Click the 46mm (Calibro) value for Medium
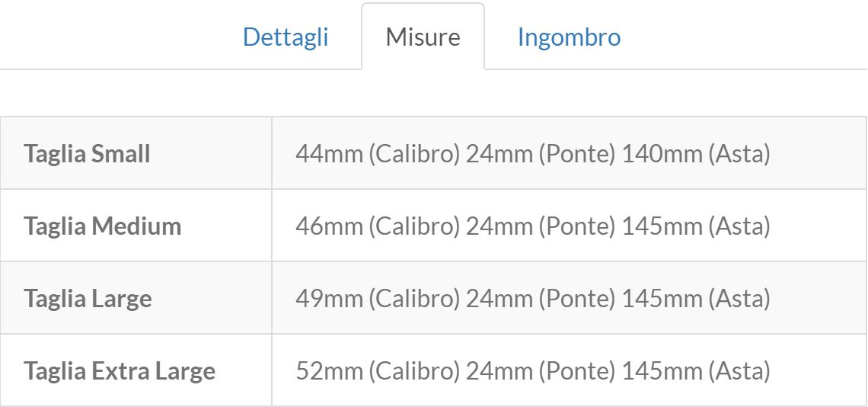The image size is (868, 407). coord(377,226)
